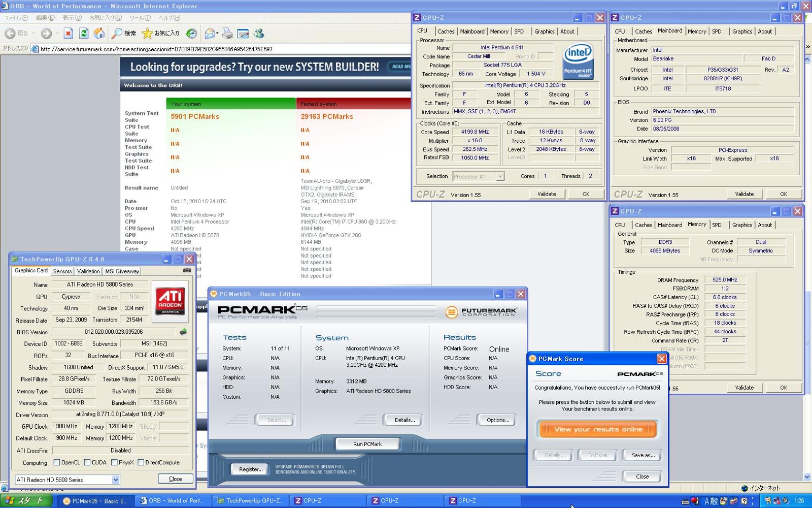Open the forward button history dropdown arrow

[x=57, y=34]
